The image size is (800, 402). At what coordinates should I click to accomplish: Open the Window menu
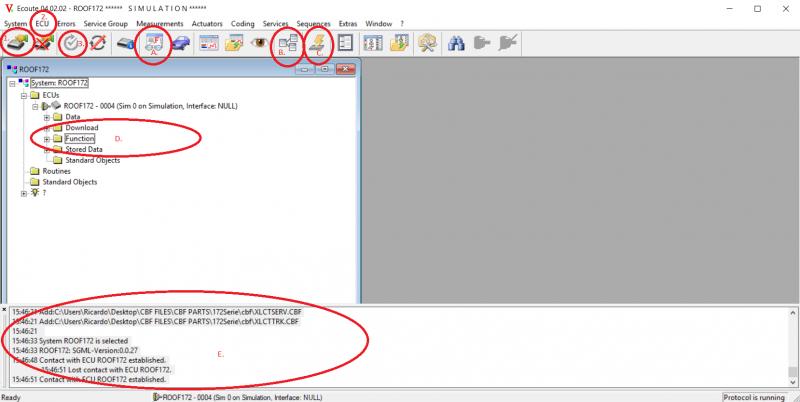(379, 23)
